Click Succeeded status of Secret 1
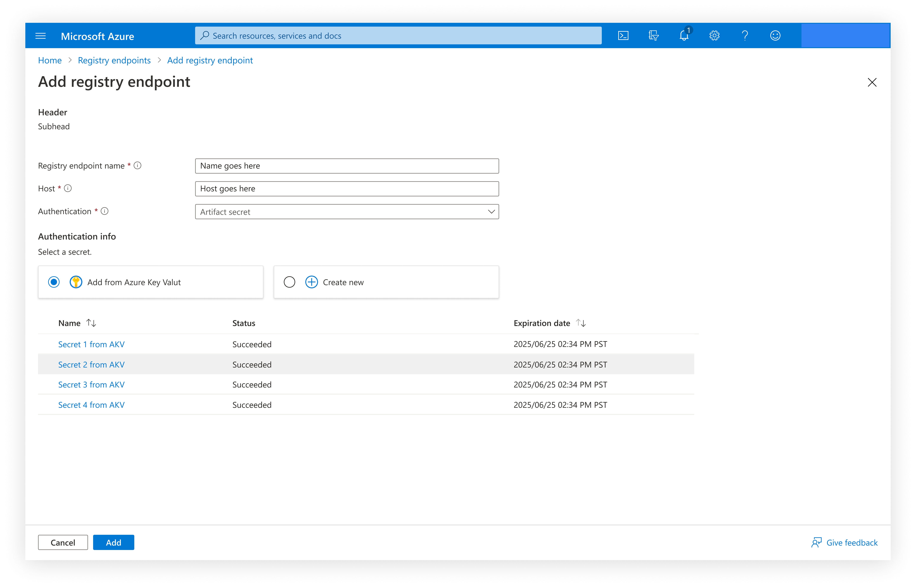Viewport: 916px width, 588px height. (x=252, y=344)
